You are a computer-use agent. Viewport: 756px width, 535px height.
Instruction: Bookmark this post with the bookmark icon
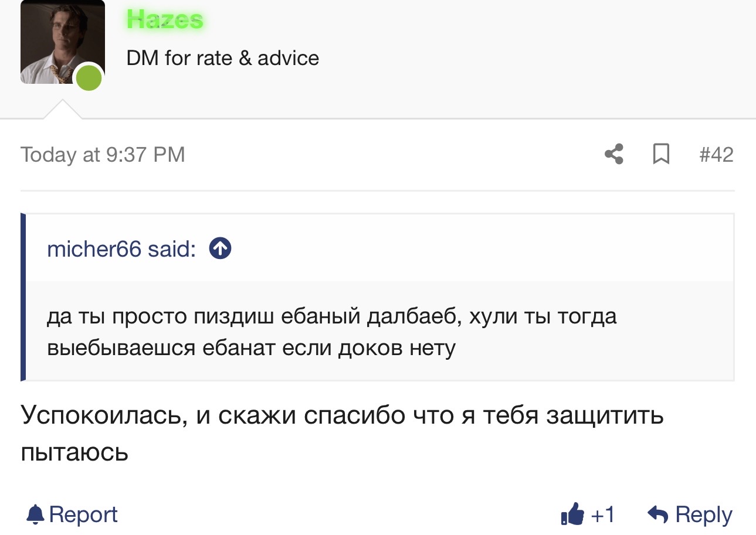coord(661,155)
